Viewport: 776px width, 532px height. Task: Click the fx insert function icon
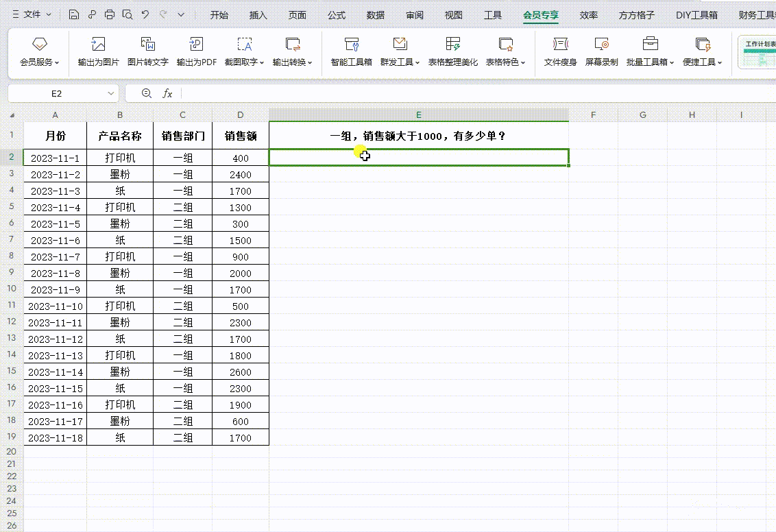click(167, 93)
